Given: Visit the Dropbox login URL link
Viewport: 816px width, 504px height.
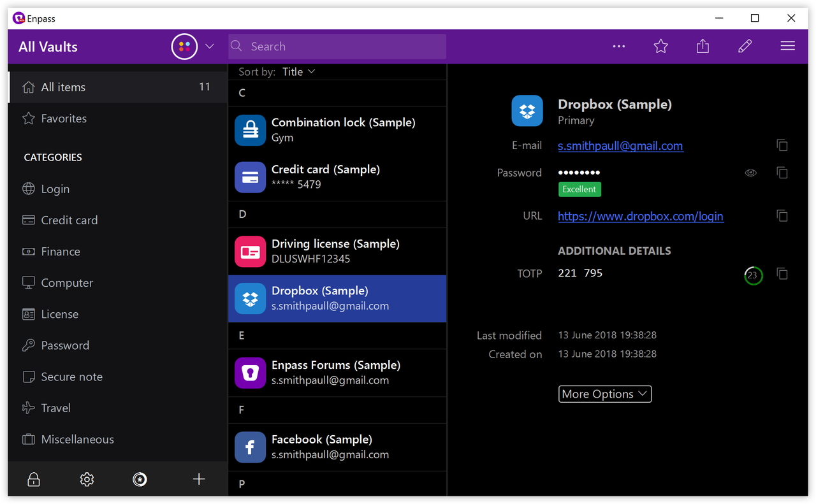Looking at the screenshot, I should (640, 216).
